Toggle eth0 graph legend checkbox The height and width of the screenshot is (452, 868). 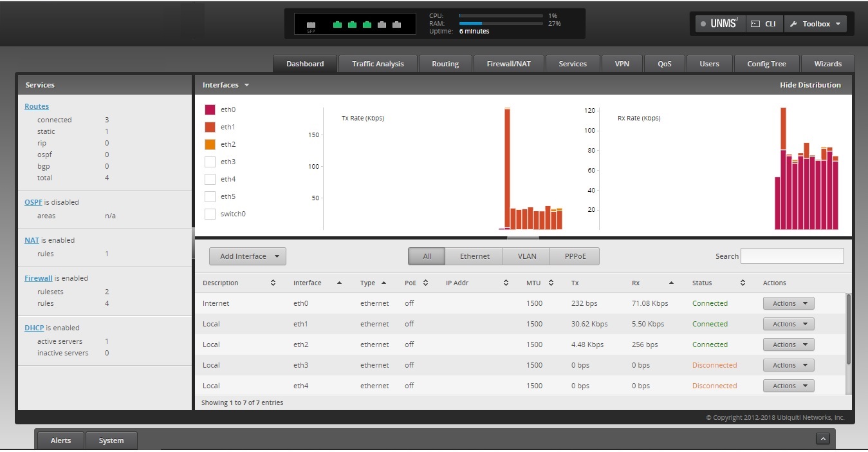[x=210, y=109]
